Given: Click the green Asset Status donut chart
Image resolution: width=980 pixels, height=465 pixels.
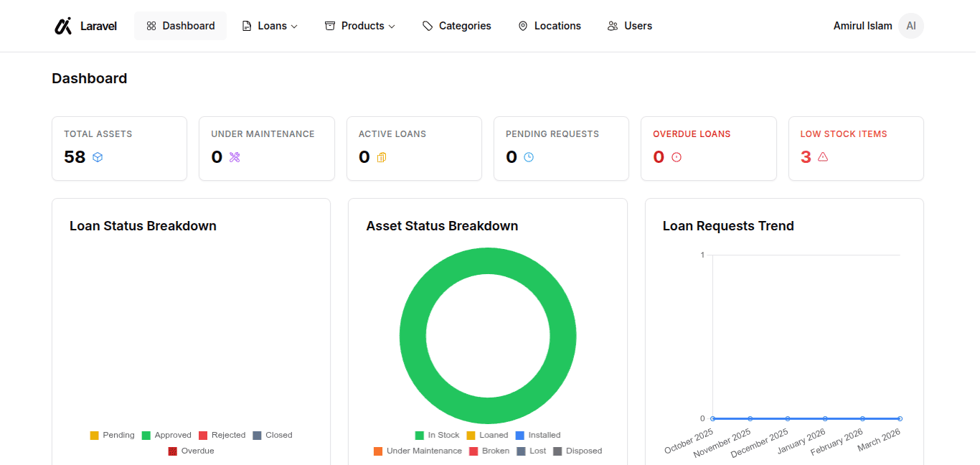Looking at the screenshot, I should click(x=488, y=261).
